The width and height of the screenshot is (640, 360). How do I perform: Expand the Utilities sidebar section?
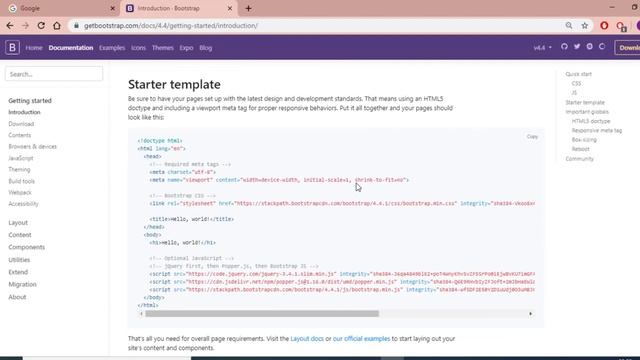click(x=19, y=260)
